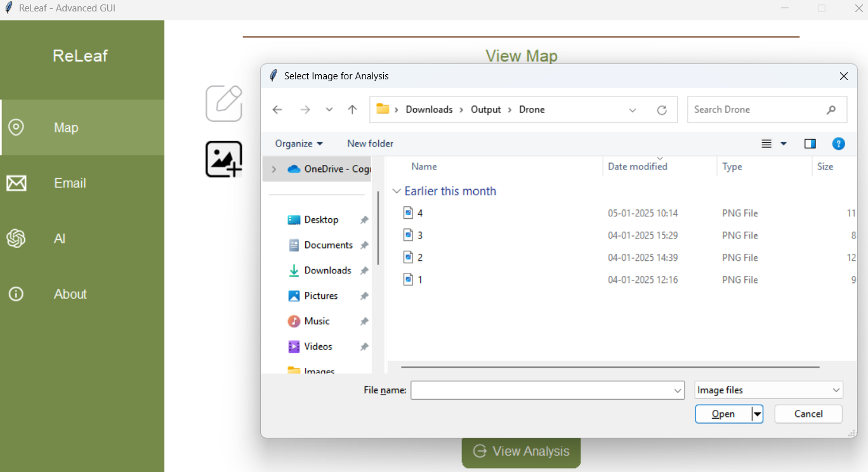Click Output in the address bar path
Image resolution: width=868 pixels, height=472 pixels.
coord(486,110)
